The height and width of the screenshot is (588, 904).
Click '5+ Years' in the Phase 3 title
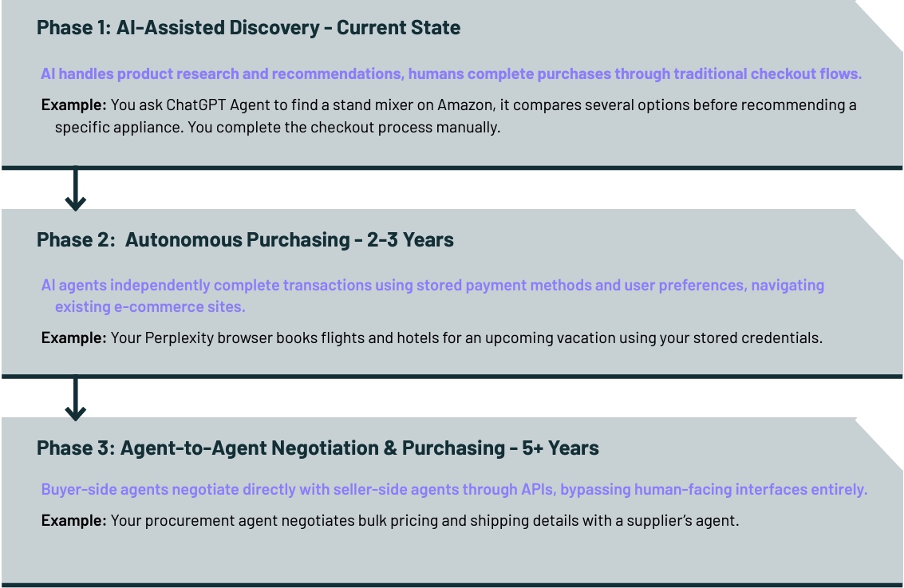click(x=563, y=448)
